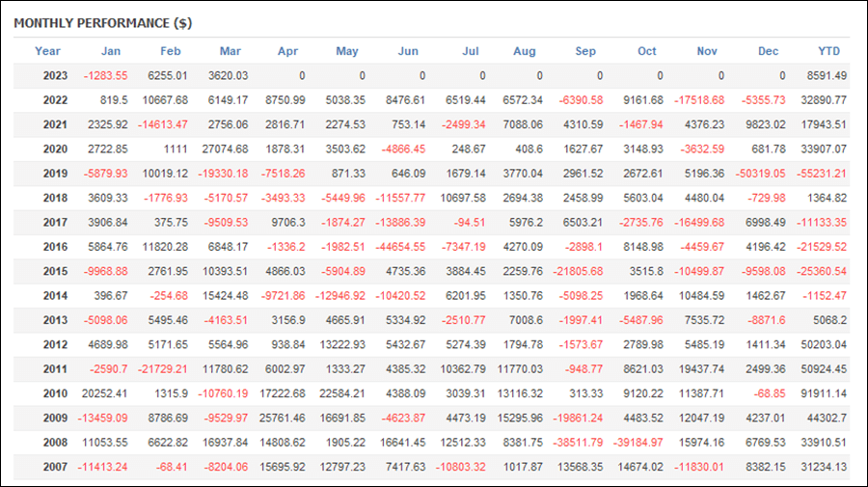Screen dimensions: 868x487
Task: Click the Jun column header
Action: tap(408, 51)
